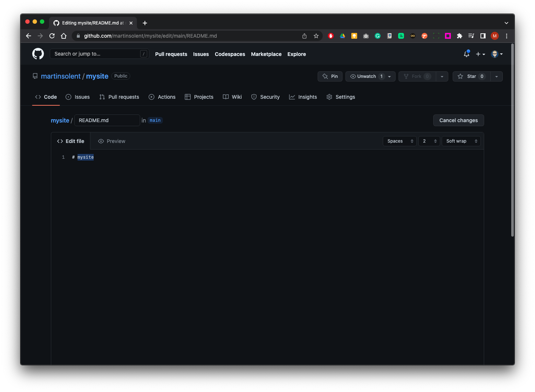Viewport: 535px width, 392px height.
Task: Unwatch the mysite repository
Action: tap(366, 76)
